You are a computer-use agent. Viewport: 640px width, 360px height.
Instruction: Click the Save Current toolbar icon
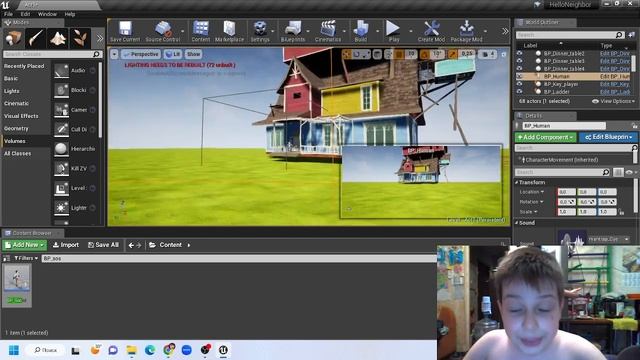[125, 31]
